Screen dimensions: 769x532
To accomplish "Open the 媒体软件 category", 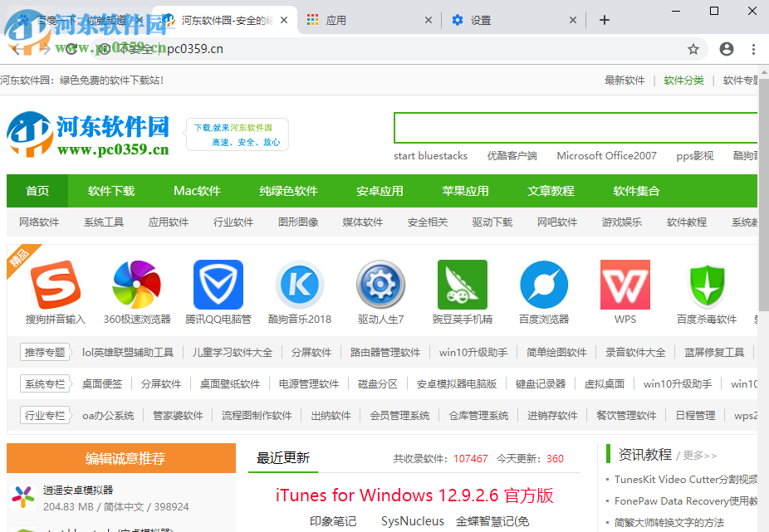I will (362, 222).
